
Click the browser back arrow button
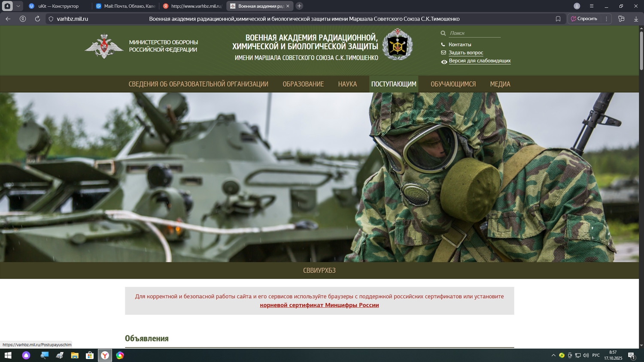8,19
